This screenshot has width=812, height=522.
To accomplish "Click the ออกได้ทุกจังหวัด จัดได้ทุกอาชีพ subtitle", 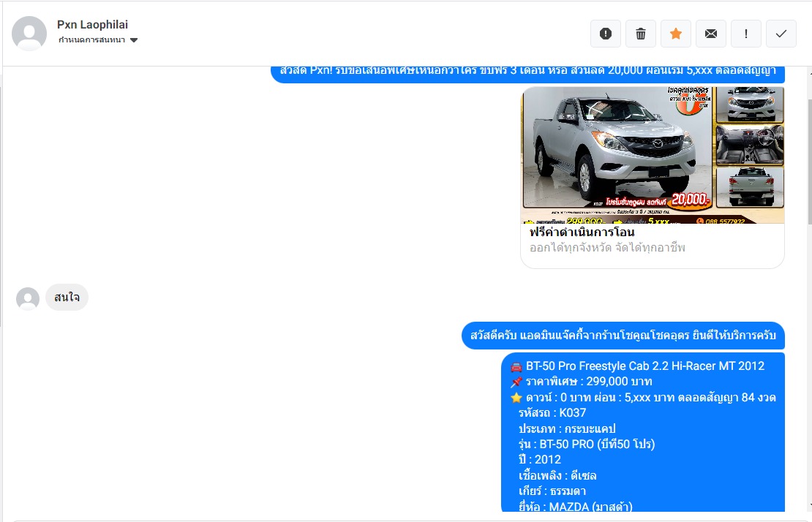I will (607, 248).
